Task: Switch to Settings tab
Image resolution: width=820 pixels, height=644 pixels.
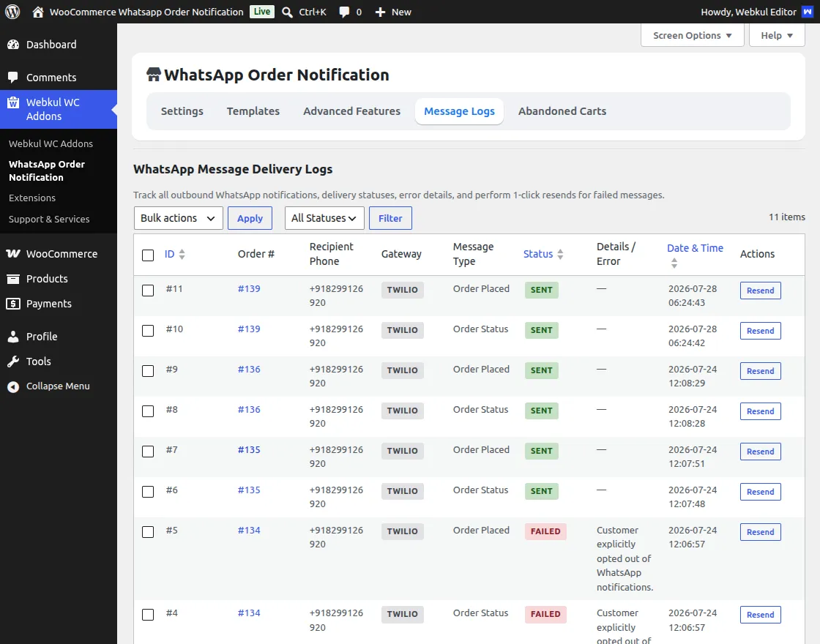Action: tap(182, 111)
